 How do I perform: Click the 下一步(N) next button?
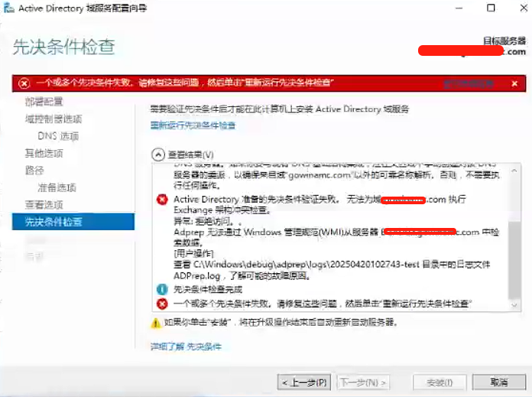pyautogui.click(x=363, y=382)
